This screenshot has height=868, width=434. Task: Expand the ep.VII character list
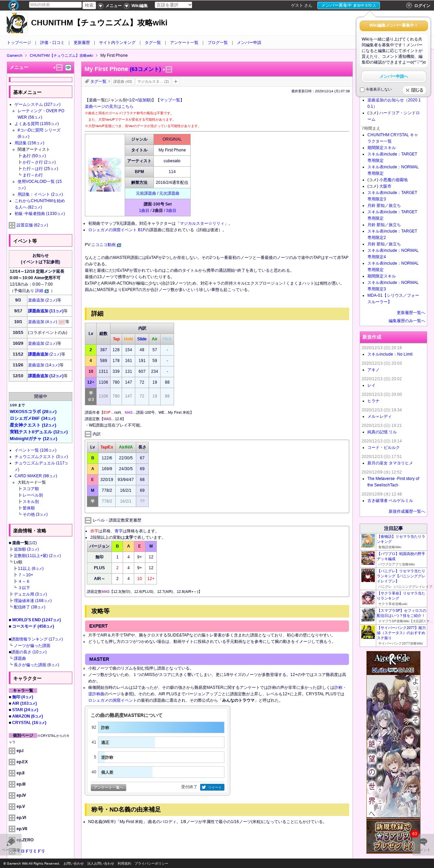click(12, 829)
